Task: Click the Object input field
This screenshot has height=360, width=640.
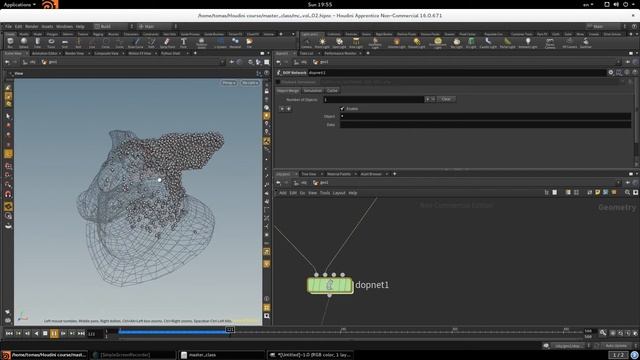Action: pyautogui.click(x=486, y=116)
